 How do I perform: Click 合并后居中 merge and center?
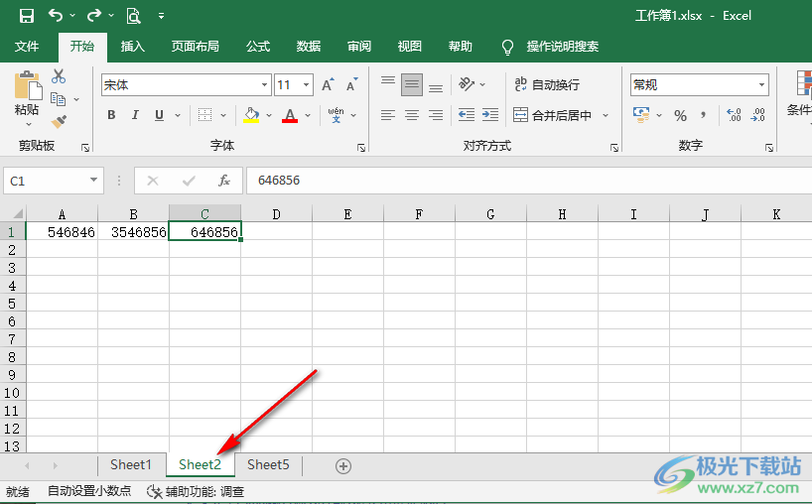pyautogui.click(x=553, y=115)
